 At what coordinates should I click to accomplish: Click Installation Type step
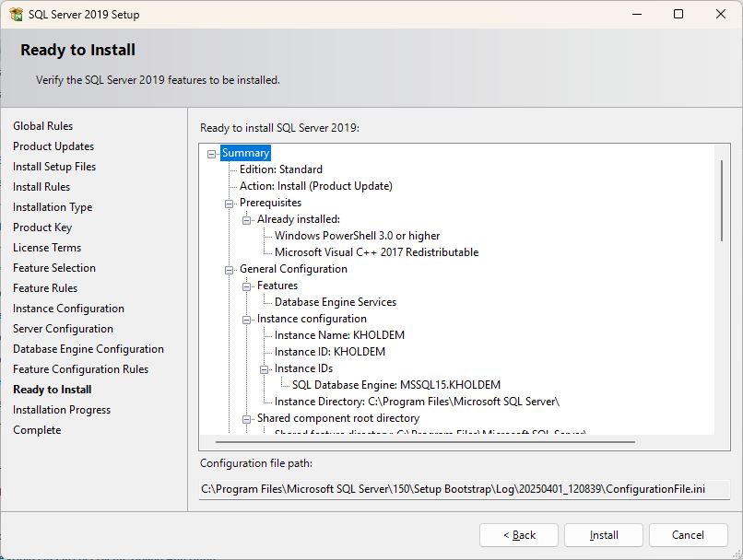point(53,207)
